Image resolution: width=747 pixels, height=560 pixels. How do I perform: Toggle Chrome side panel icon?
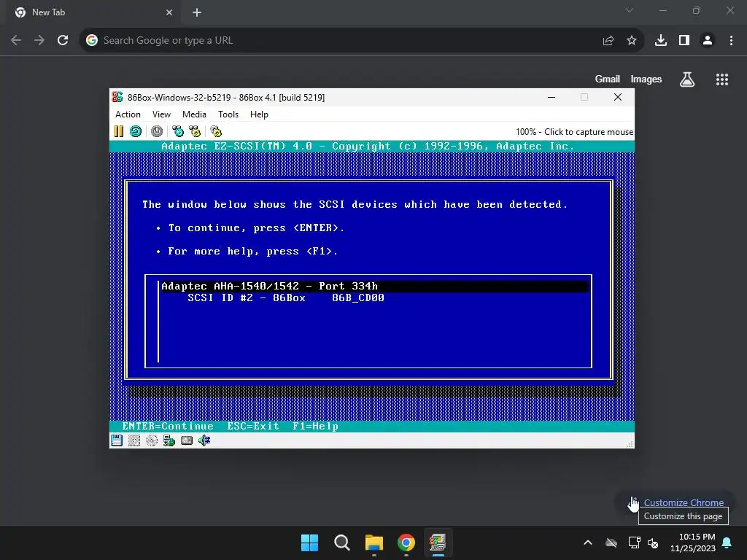[x=684, y=41]
